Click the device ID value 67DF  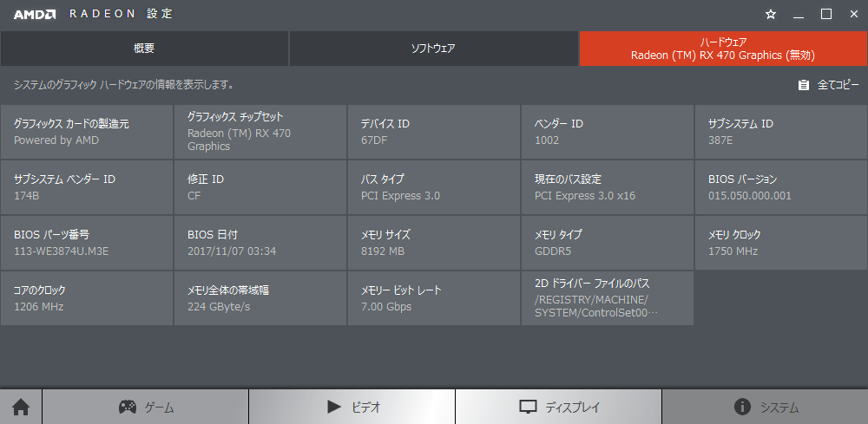374,140
